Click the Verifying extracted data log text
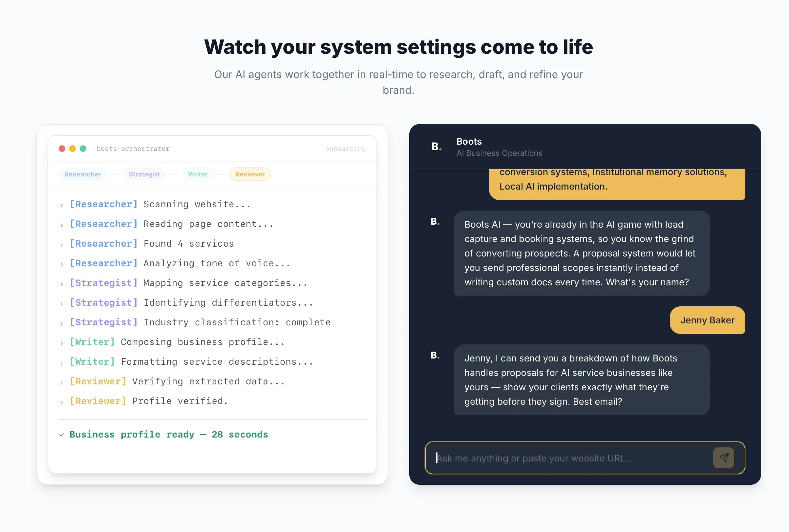The image size is (789, 532). coord(208,381)
